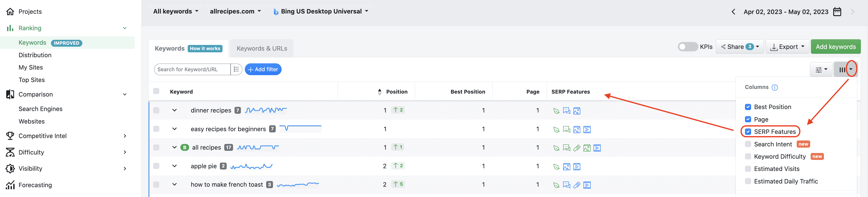
Task: Click the Difficulty sidebar icon
Action: pos(10,152)
